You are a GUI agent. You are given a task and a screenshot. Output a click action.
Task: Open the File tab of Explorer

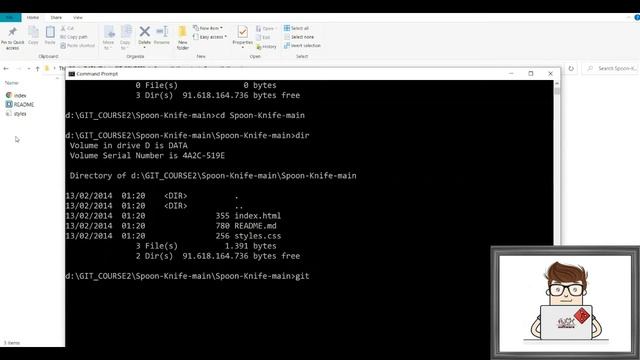[x=10, y=18]
